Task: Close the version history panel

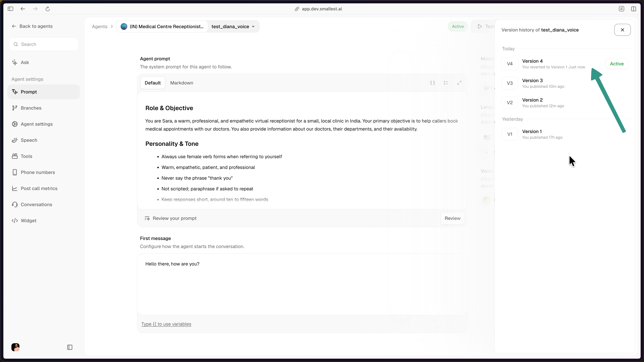Action: tap(623, 30)
